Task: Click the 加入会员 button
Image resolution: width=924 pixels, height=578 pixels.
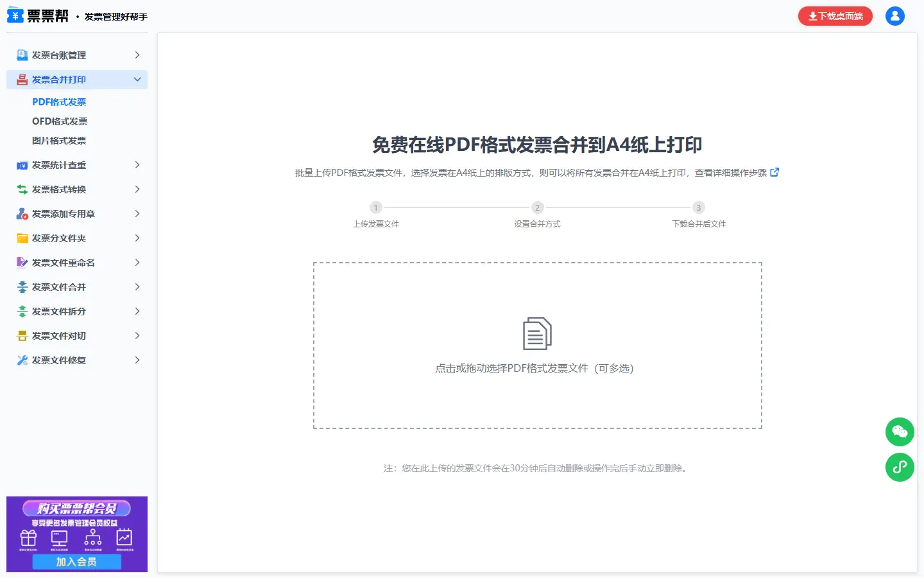Action: (x=77, y=562)
